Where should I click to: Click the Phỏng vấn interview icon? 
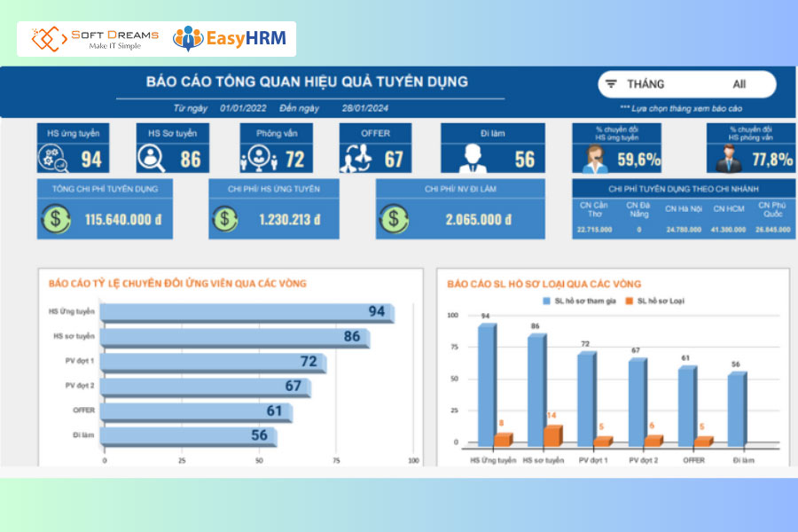pyautogui.click(x=256, y=159)
